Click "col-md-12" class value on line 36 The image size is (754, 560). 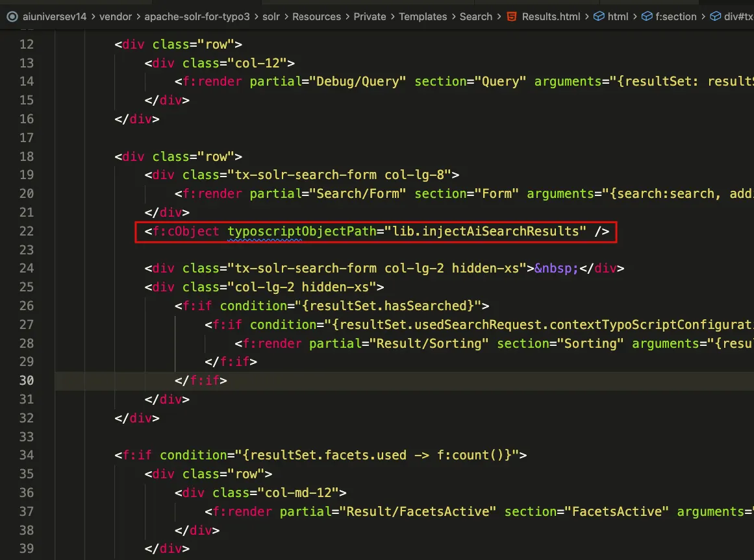[x=298, y=493]
